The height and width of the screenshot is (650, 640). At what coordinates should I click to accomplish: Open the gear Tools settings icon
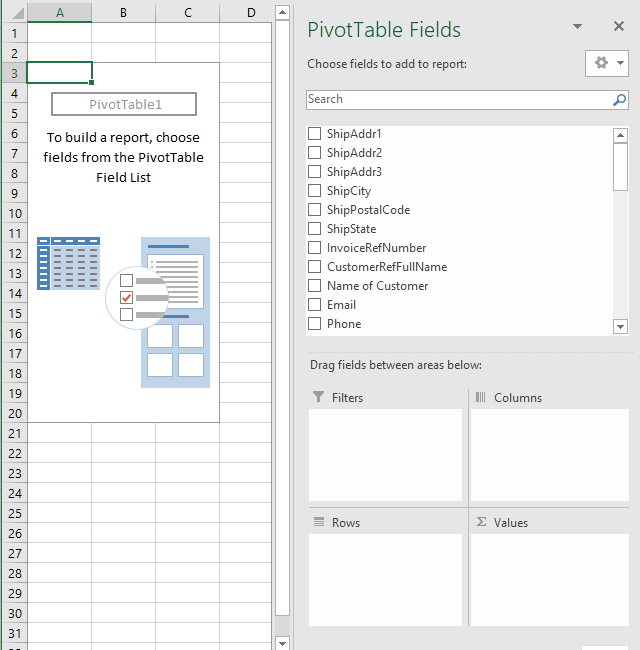[x=601, y=63]
